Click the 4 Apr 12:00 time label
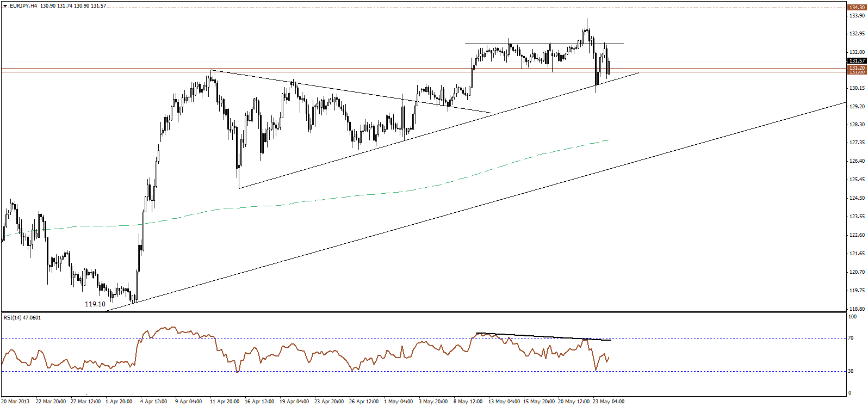Viewport: 868px width, 406px height. point(154,402)
